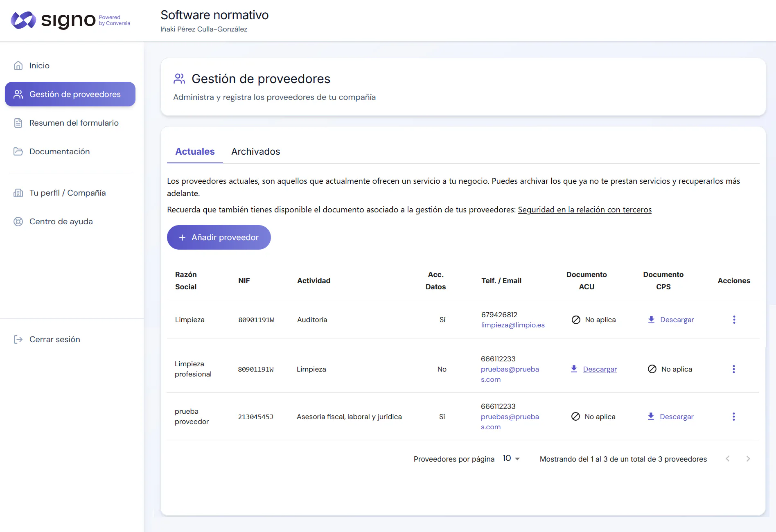
Task: Click the Centro de ayuda lifebuoy icon
Action: (x=18, y=221)
